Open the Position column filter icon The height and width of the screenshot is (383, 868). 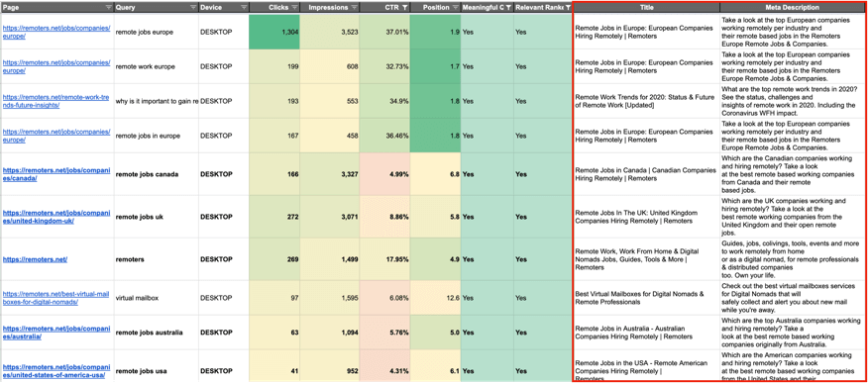(x=456, y=8)
